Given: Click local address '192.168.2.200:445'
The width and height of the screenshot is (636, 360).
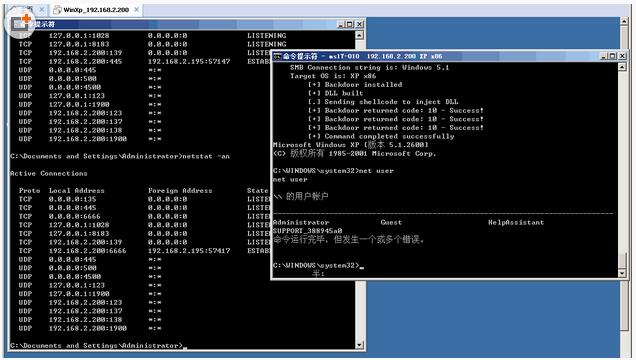Looking at the screenshot, I should 85,61.
